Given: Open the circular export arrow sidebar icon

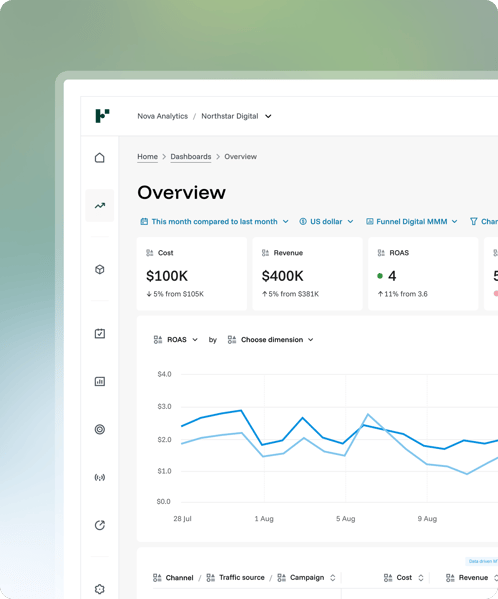Looking at the screenshot, I should tap(100, 525).
